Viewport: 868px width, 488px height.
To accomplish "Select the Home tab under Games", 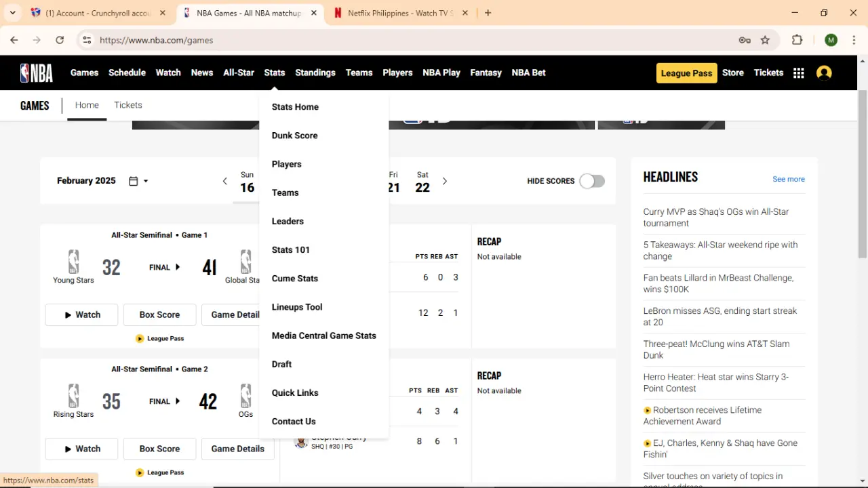I will [87, 105].
